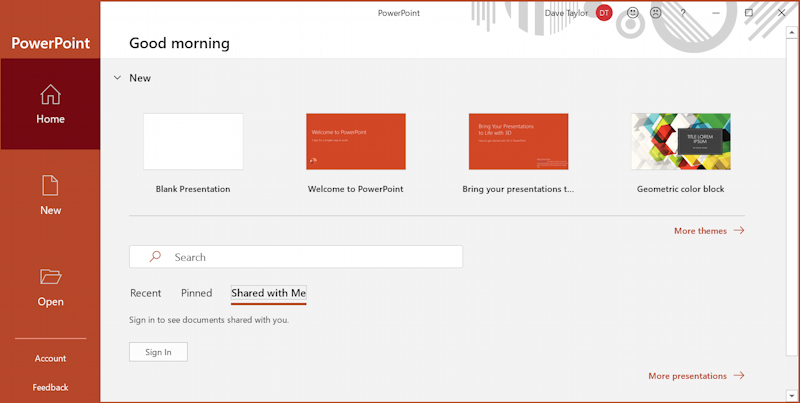Viewport: 800px width, 403px height.
Task: Click into the Search input field
Action: click(x=296, y=257)
